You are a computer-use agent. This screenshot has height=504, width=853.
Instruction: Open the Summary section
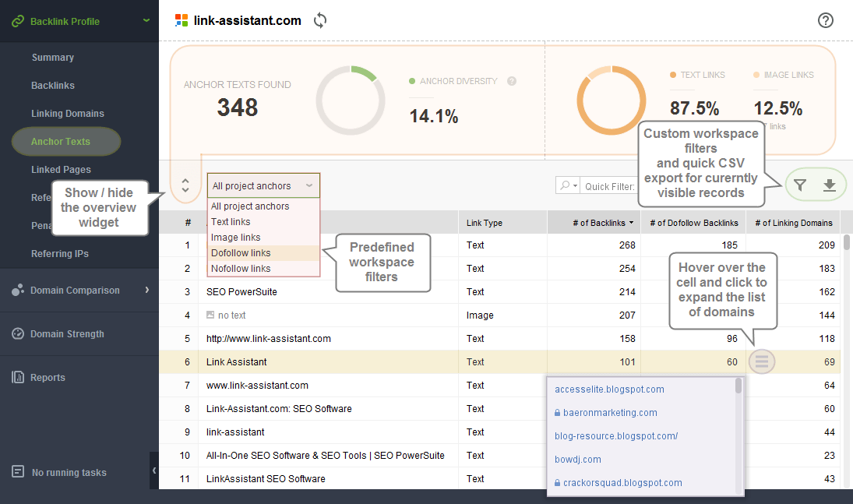click(53, 57)
